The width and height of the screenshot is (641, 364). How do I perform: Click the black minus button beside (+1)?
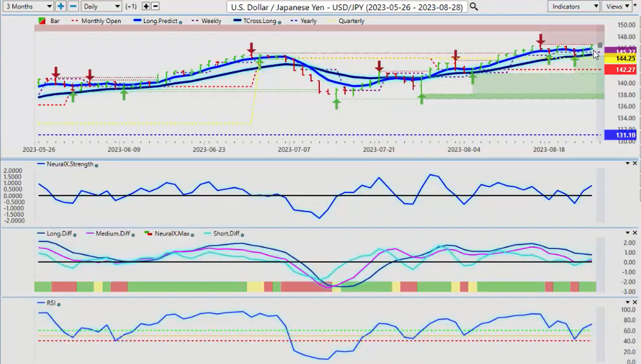155,6
